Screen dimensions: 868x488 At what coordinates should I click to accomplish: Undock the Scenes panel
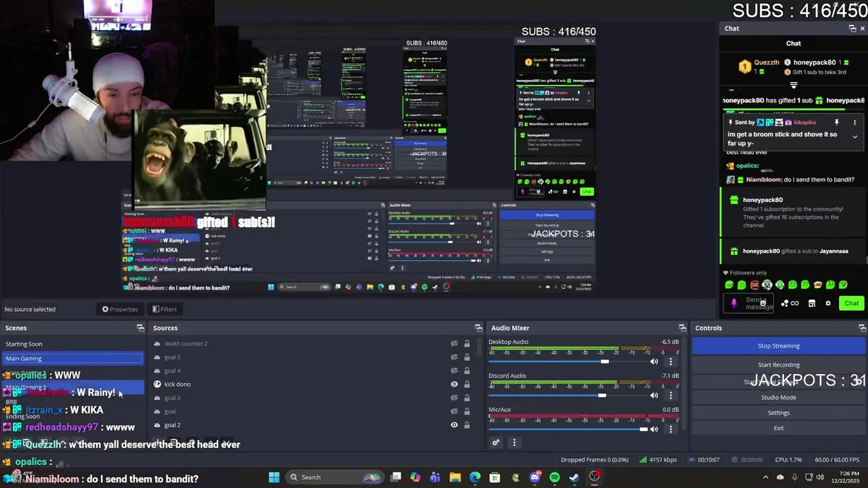coord(140,328)
